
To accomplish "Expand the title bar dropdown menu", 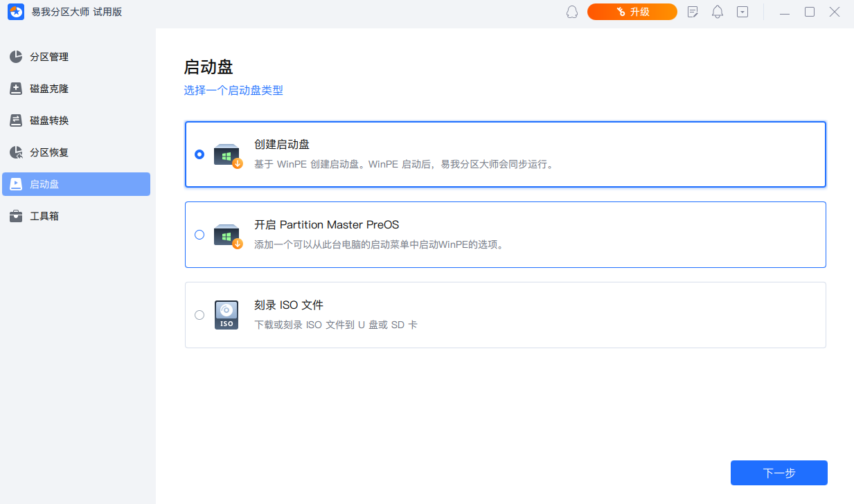I will 742,12.
